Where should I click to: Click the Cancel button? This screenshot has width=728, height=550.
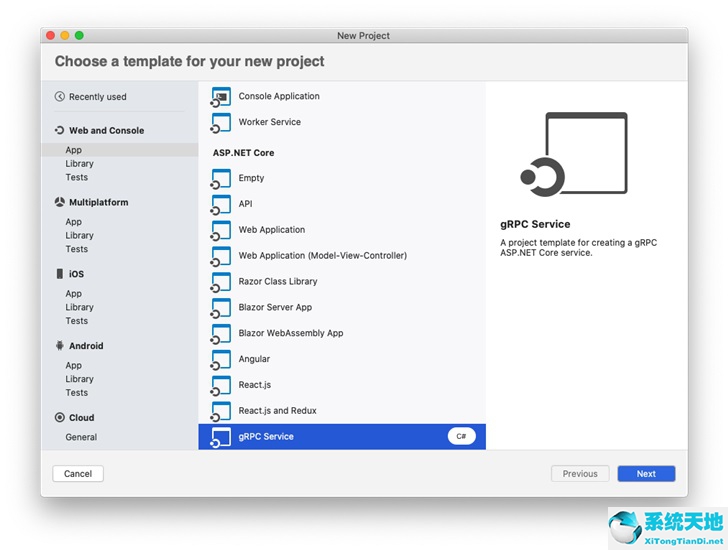78,474
